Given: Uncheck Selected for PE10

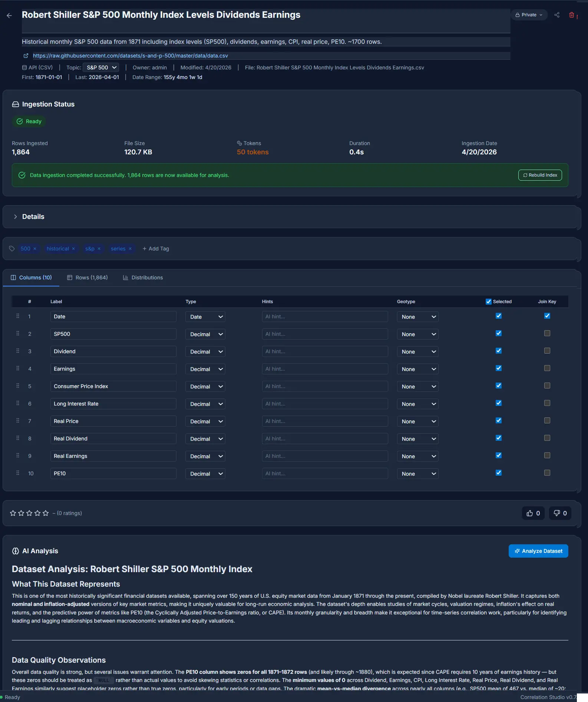Looking at the screenshot, I should [499, 473].
